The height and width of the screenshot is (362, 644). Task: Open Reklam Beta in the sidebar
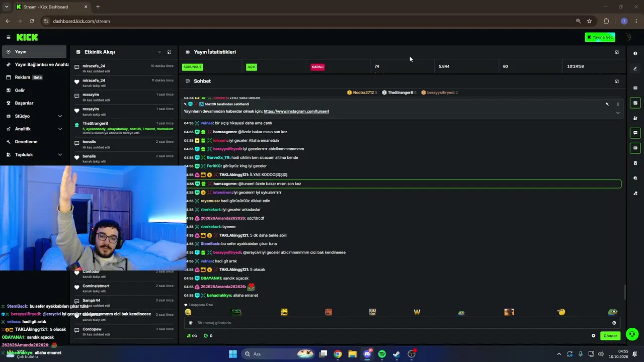coord(34,77)
